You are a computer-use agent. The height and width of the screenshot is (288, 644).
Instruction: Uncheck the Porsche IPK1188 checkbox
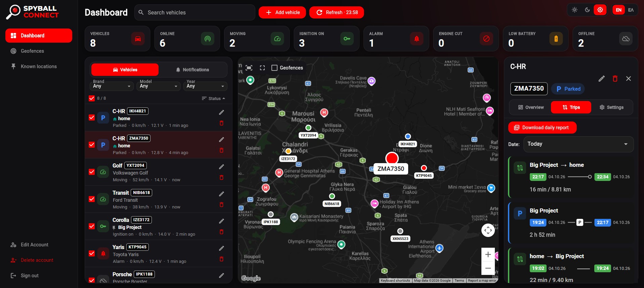pyautogui.click(x=91, y=280)
